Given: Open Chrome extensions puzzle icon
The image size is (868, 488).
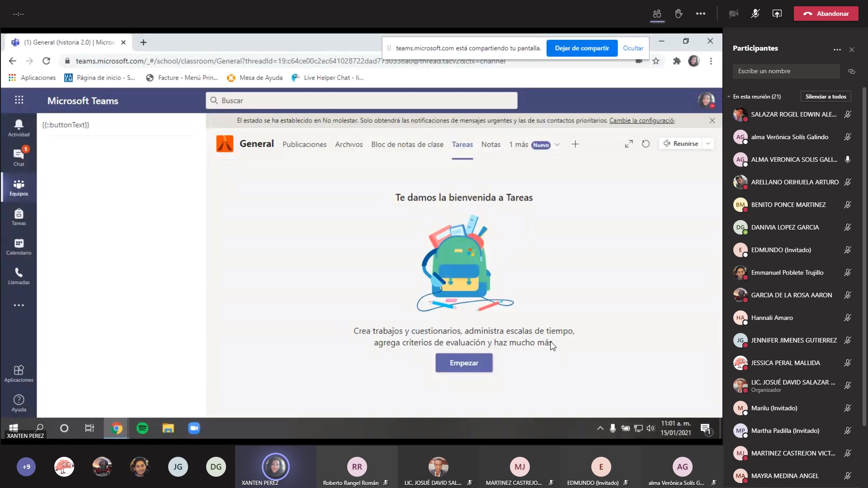Looking at the screenshot, I should coord(677,61).
